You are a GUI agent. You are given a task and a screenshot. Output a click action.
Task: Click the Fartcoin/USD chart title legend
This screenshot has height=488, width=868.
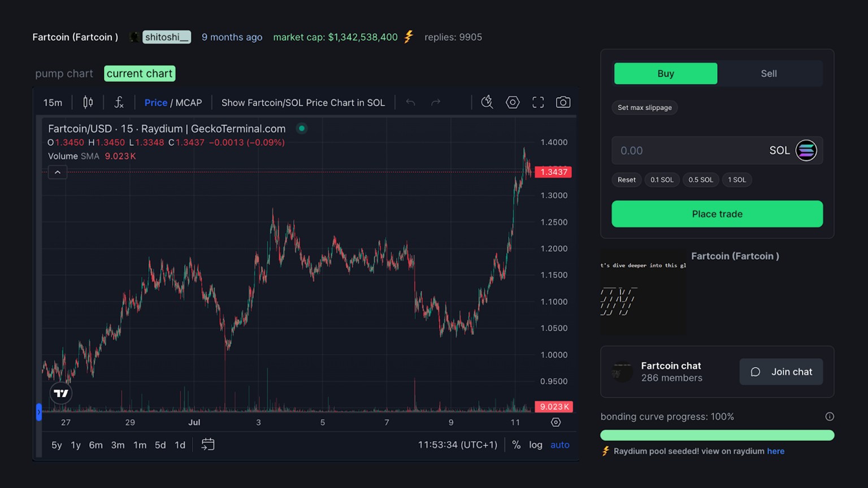(x=167, y=129)
